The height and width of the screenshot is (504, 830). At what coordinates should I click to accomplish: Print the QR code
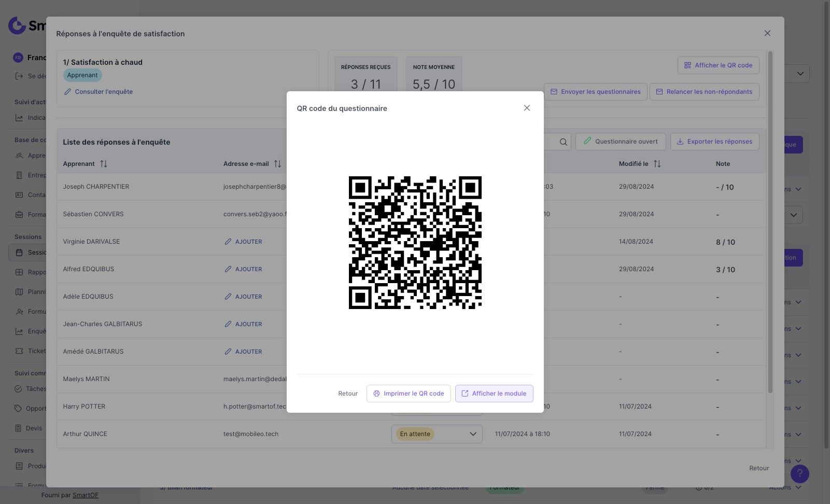pyautogui.click(x=409, y=394)
